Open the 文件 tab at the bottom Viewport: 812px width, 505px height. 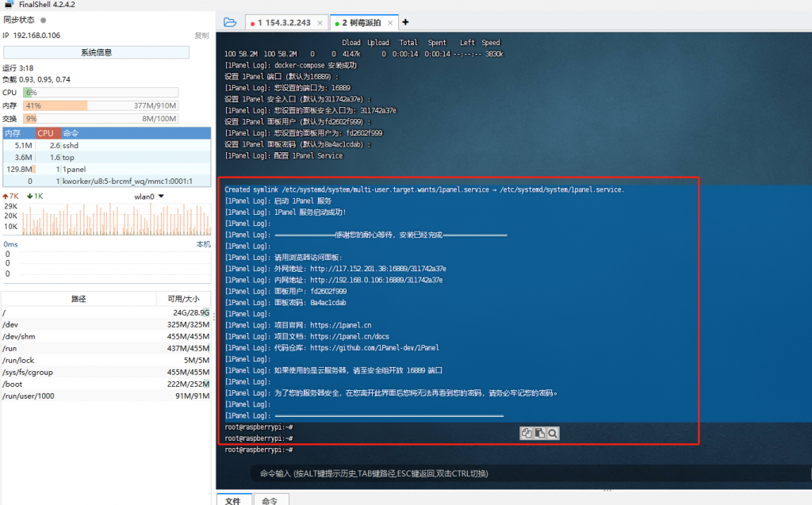[234, 499]
